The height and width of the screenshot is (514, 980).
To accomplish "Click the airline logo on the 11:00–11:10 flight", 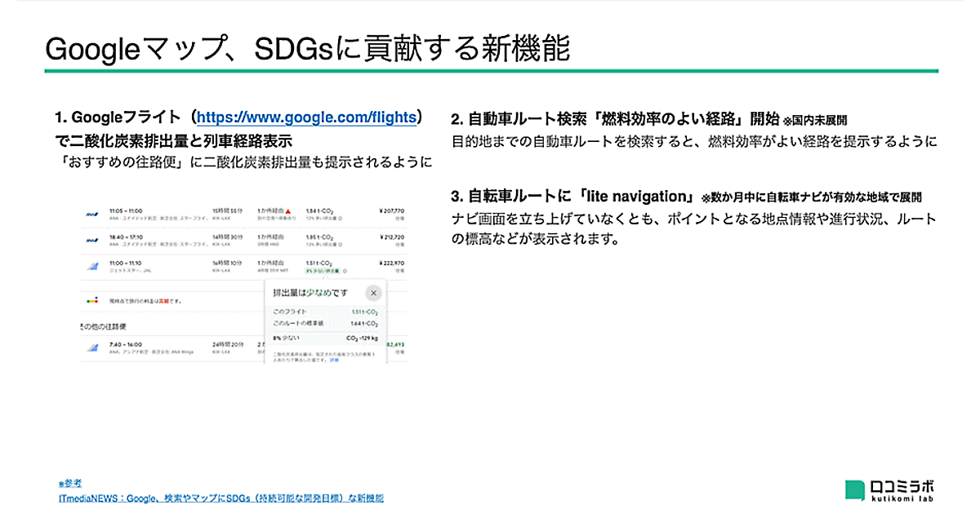I will pos(92,267).
